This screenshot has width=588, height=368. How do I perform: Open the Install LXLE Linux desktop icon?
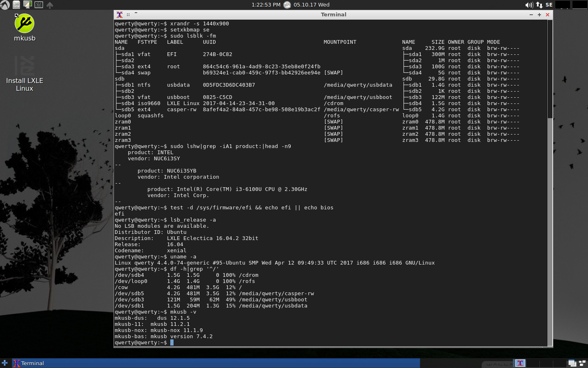[x=24, y=74]
